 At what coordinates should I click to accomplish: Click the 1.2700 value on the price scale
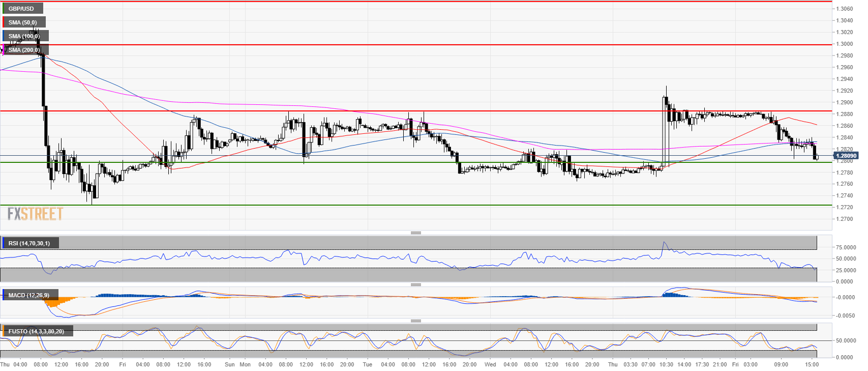coord(845,219)
